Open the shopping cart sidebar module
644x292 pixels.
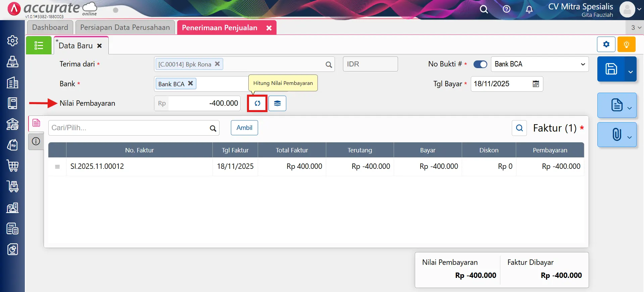[x=12, y=166]
